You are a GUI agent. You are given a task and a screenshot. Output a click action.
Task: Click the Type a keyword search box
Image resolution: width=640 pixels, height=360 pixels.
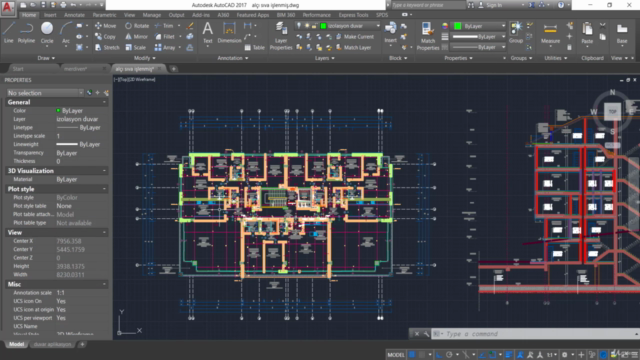click(428, 5)
